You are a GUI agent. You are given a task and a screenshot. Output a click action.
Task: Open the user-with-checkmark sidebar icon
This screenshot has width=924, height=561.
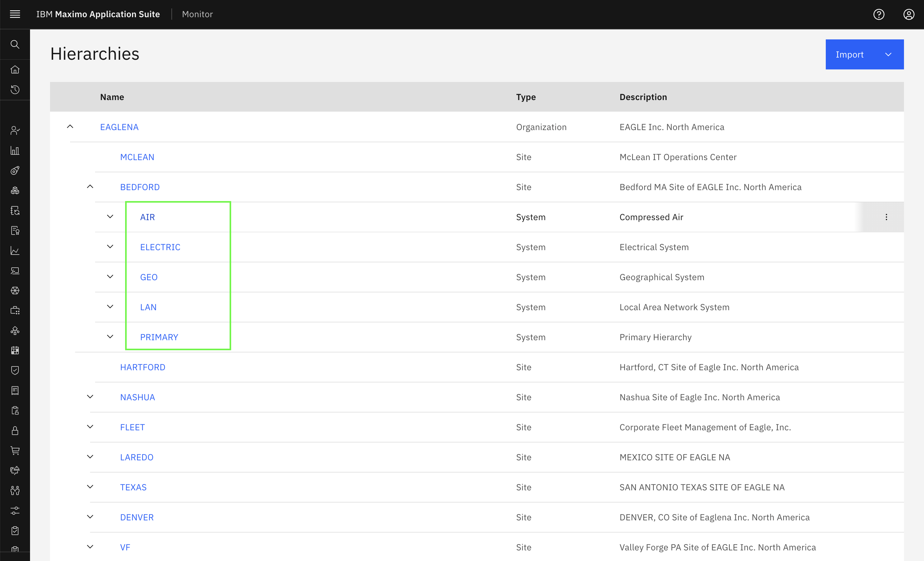(15, 130)
